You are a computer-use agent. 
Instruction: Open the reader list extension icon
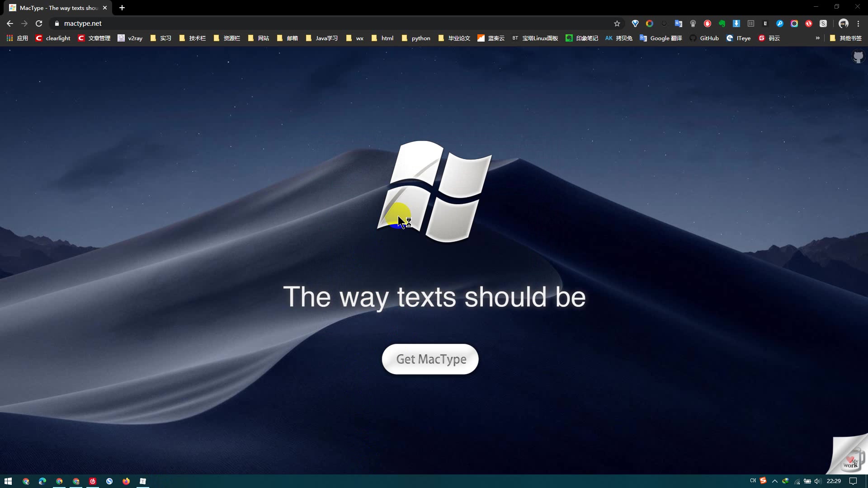(x=751, y=23)
